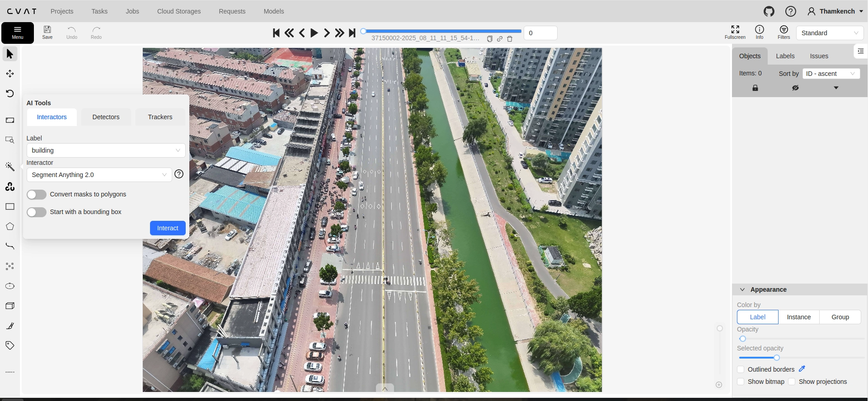Screen dimensions: 868x401
Task: Rotate the image with the rotate icon
Action: (10, 93)
